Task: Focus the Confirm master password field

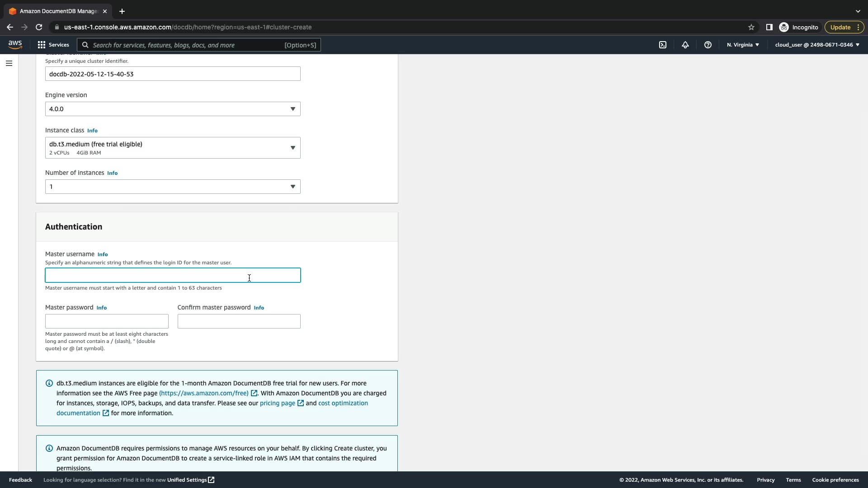Action: coord(239,321)
